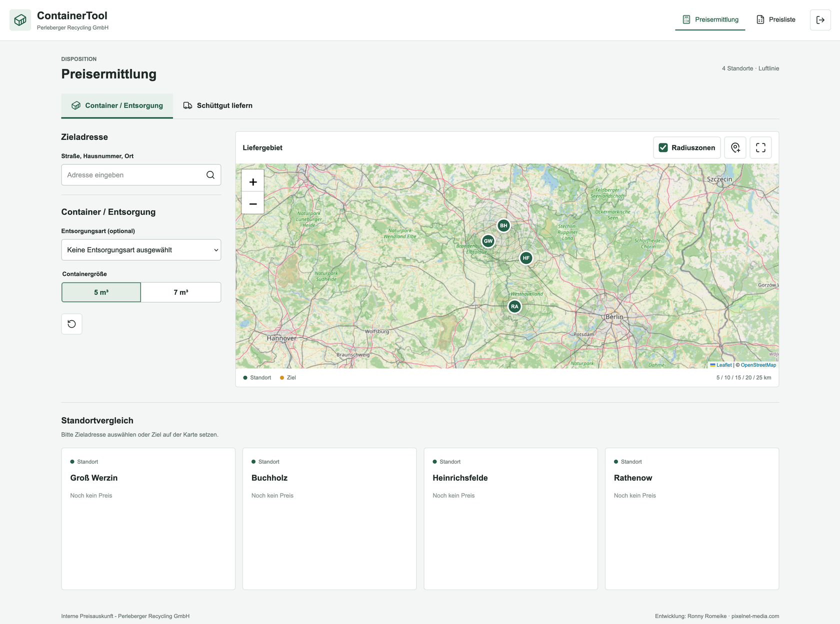This screenshot has width=840, height=624.
Task: Open the Preisermittlung navigation item
Action: [x=710, y=19]
